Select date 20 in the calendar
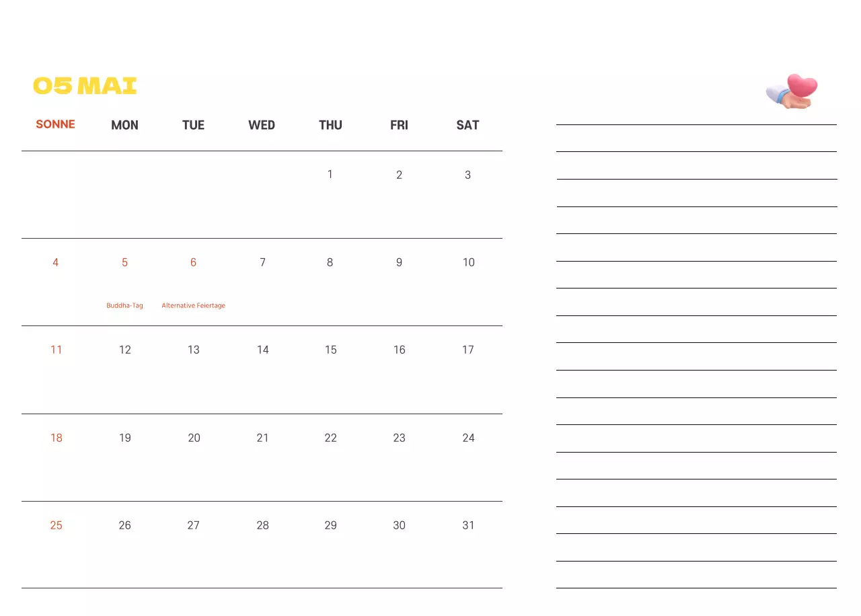 pyautogui.click(x=194, y=438)
